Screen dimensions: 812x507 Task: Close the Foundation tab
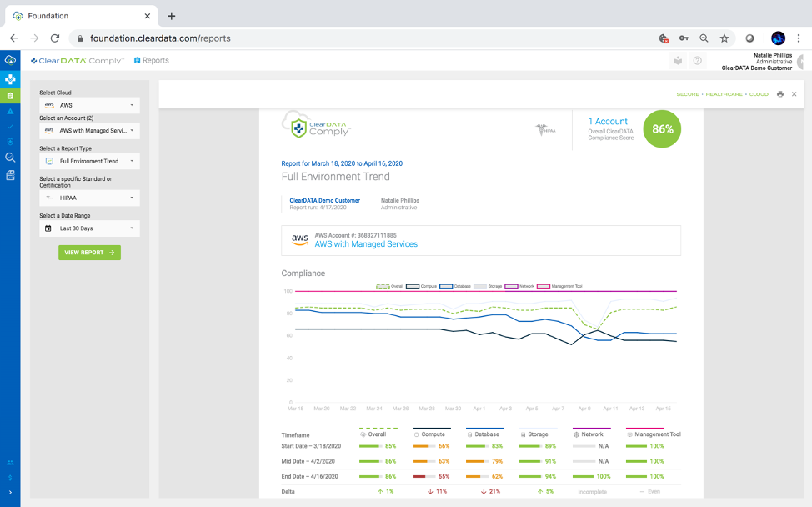tap(147, 16)
